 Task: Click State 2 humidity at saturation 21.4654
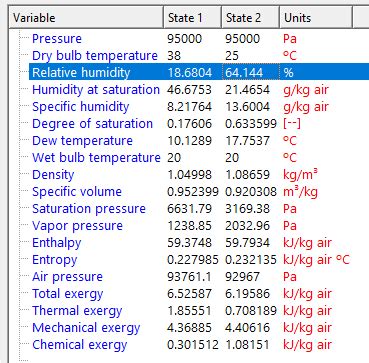pyautogui.click(x=247, y=90)
